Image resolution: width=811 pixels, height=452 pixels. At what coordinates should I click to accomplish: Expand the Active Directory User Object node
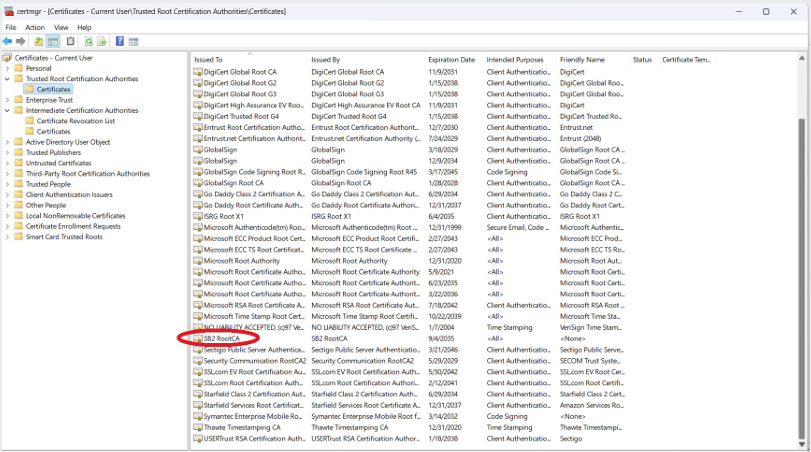point(7,142)
